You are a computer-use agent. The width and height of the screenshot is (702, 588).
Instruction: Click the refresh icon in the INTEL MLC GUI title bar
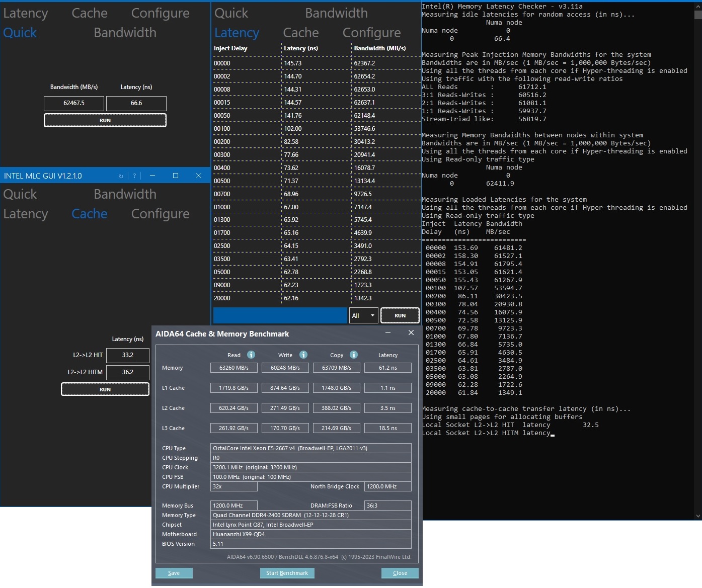pos(121,176)
